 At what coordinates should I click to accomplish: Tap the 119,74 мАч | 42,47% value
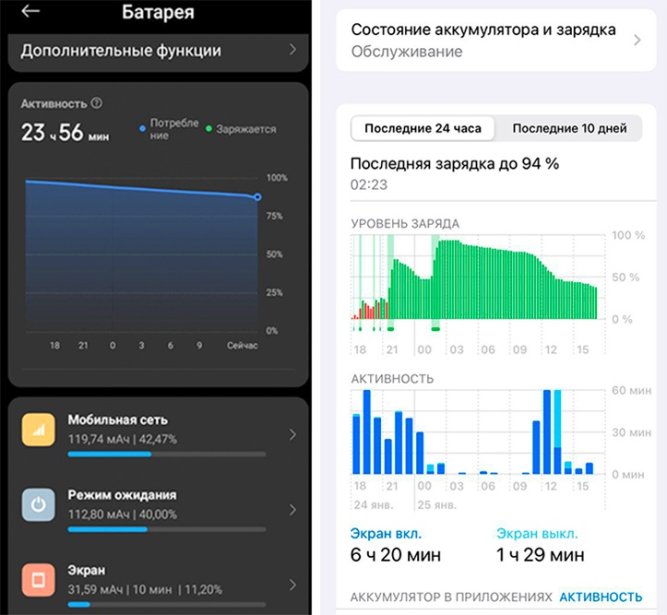[x=123, y=439]
